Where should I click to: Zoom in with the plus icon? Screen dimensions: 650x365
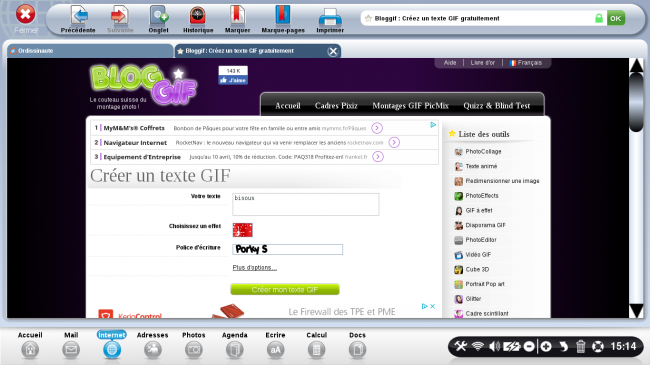click(546, 346)
